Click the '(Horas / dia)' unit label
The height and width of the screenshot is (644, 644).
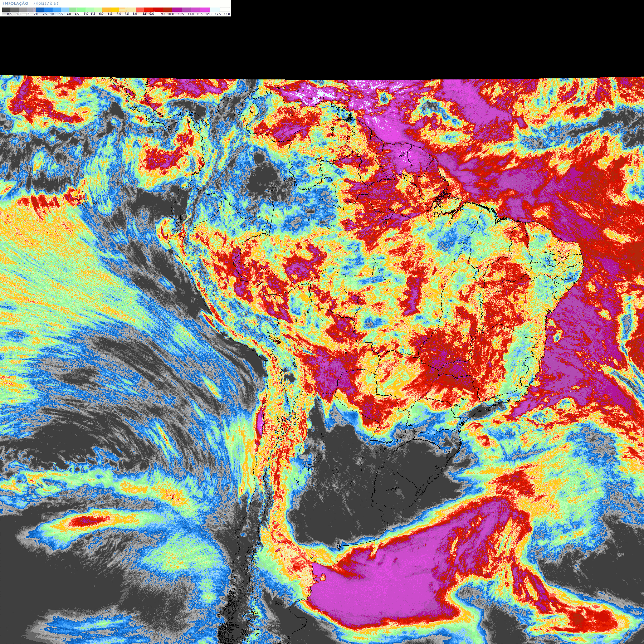pos(46,3)
